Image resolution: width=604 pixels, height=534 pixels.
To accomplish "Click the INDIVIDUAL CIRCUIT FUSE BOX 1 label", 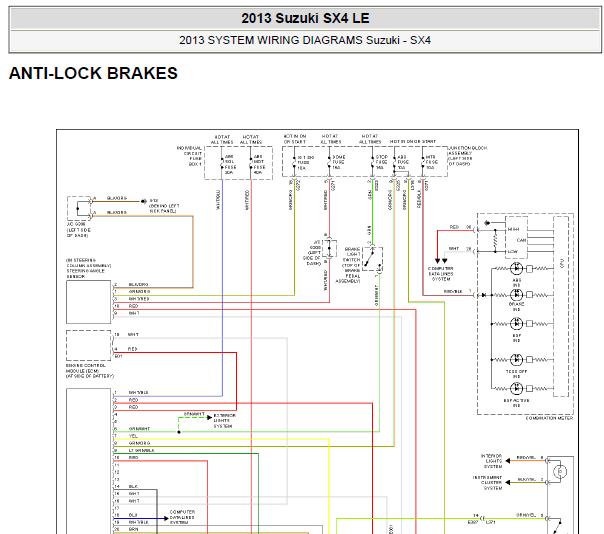I will [x=189, y=156].
